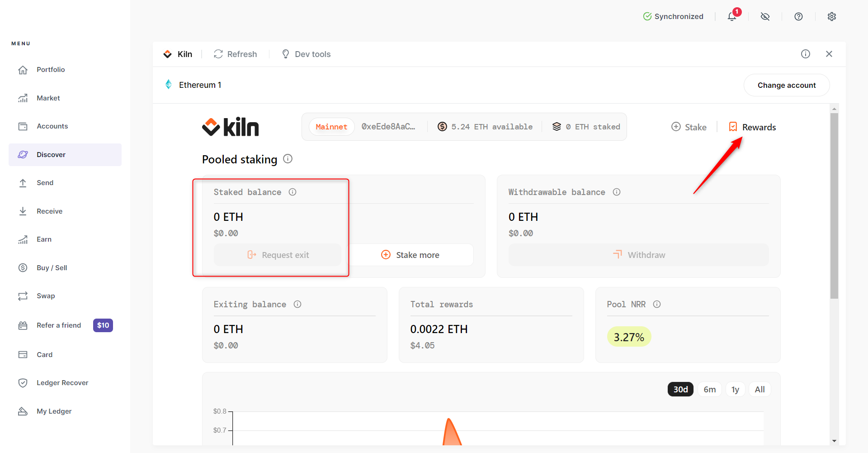Click the large kiln logo
The width and height of the screenshot is (868, 453).
[231, 127]
